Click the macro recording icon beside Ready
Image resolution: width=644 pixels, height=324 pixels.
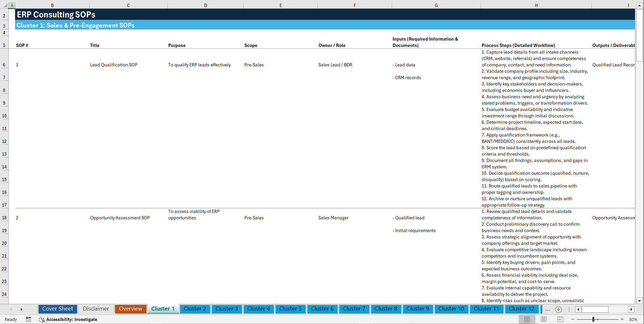(x=28, y=319)
